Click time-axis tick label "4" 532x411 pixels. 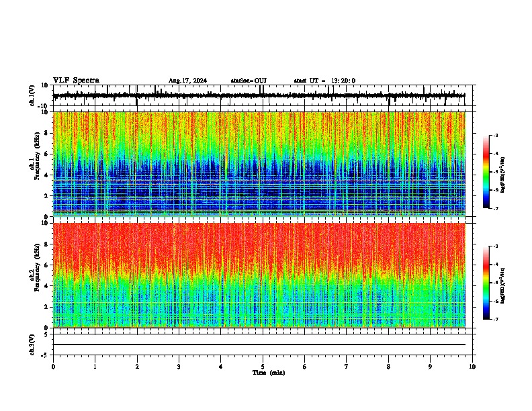point(221,367)
